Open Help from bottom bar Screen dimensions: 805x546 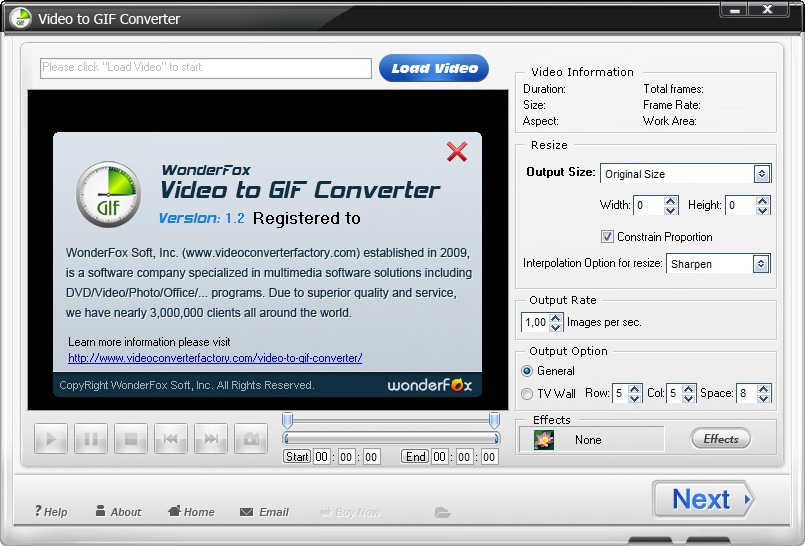[51, 512]
